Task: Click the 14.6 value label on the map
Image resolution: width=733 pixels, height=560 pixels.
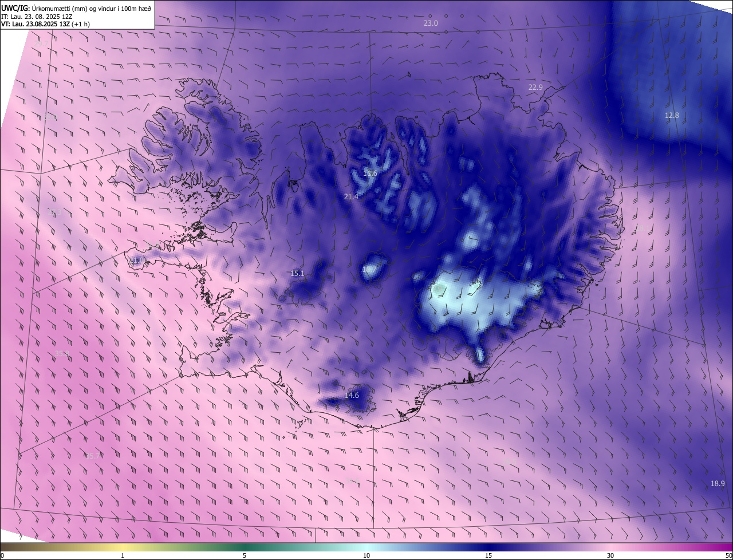Action: [352, 396]
